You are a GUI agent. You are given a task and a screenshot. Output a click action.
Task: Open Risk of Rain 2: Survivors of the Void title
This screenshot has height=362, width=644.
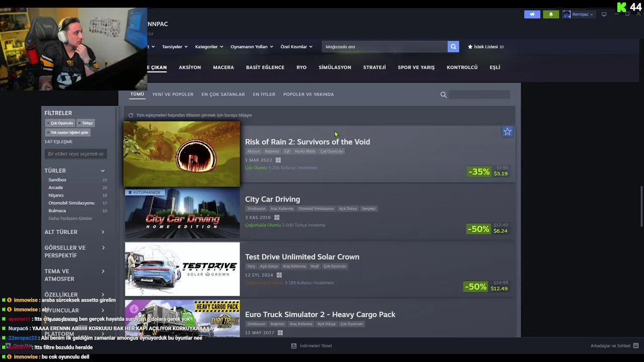tap(307, 142)
